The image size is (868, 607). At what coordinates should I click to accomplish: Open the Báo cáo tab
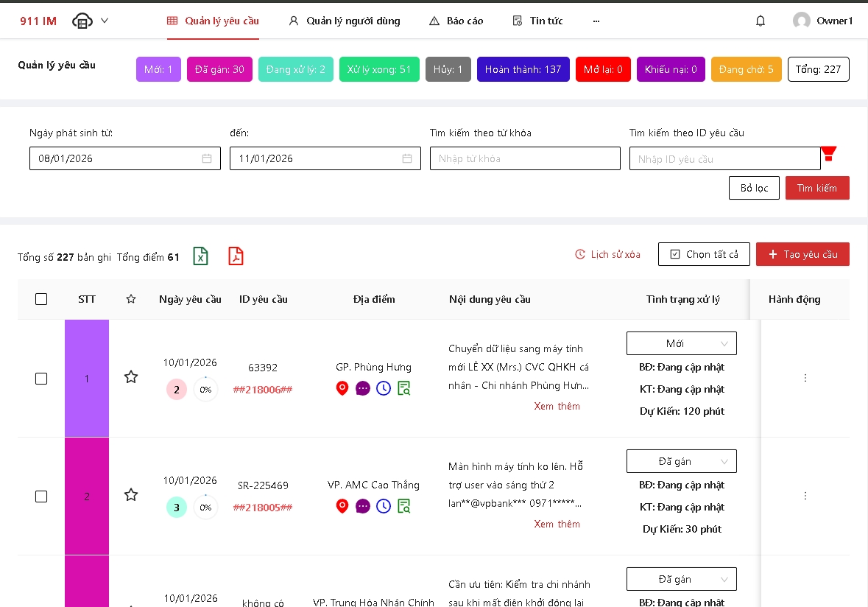tap(456, 21)
